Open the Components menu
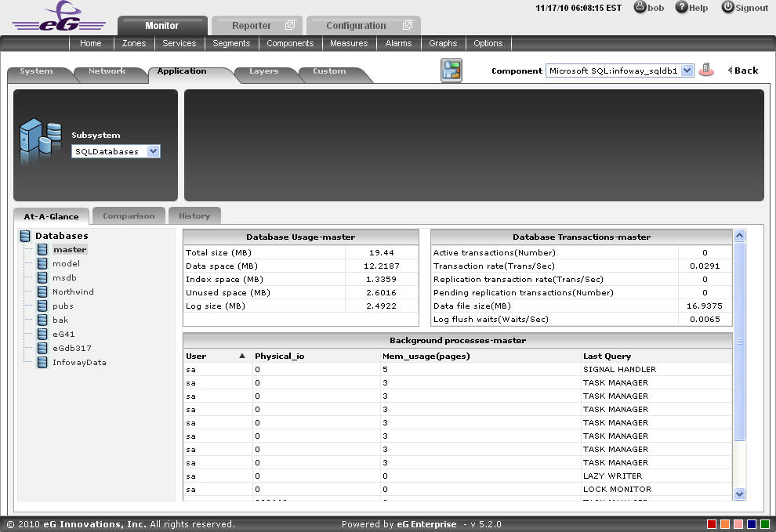This screenshot has height=532, width=776. coord(290,44)
